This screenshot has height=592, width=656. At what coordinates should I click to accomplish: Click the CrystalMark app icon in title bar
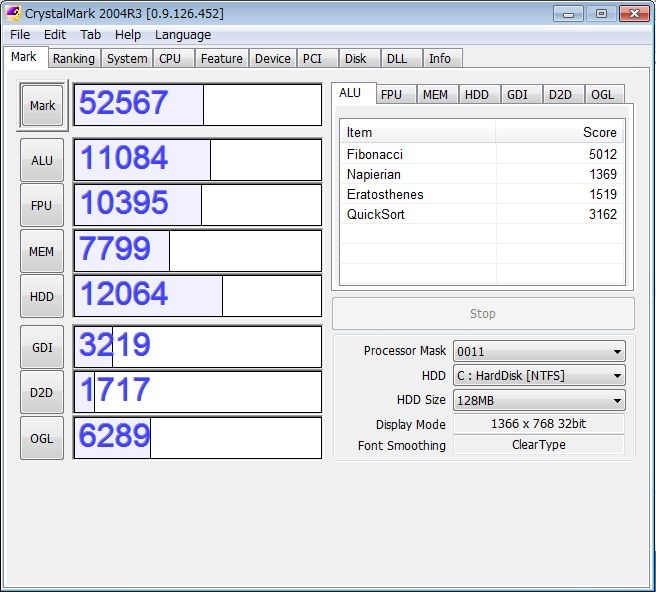(x=13, y=13)
